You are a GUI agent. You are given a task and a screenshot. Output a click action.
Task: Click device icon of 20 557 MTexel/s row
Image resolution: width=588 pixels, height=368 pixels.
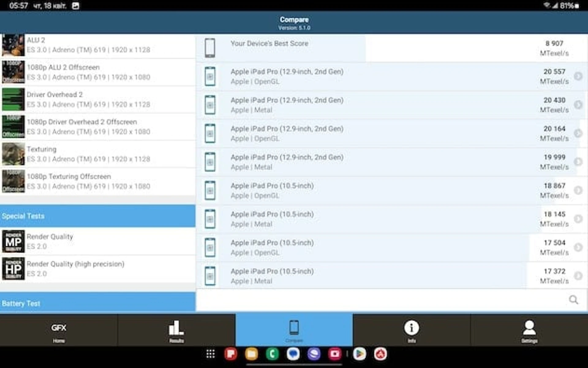[210, 76]
